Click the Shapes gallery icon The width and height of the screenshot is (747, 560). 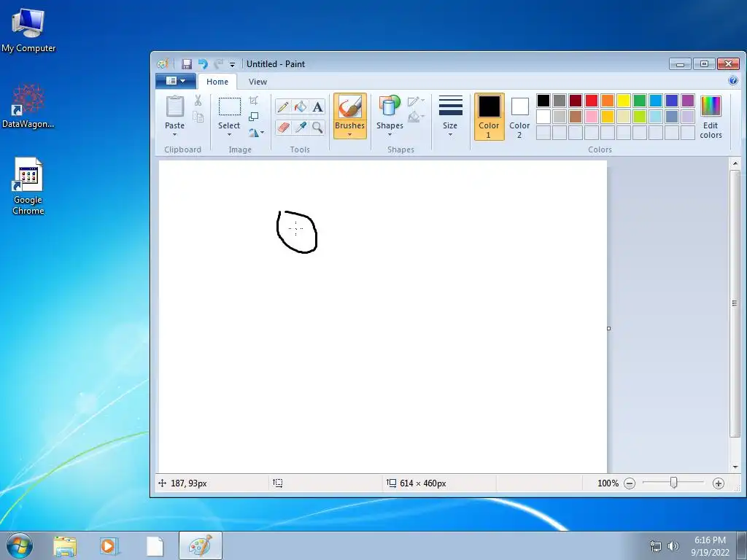[x=390, y=106]
